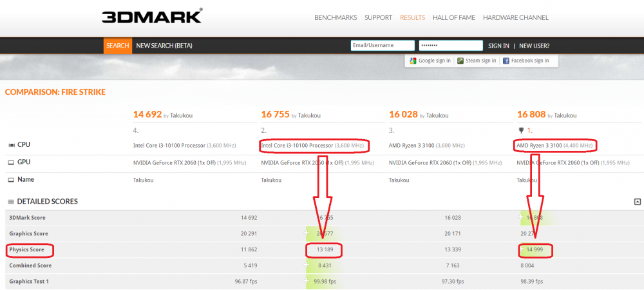This screenshot has width=644, height=290.
Task: Click the 20 291 graphics score value
Action: click(x=249, y=234)
